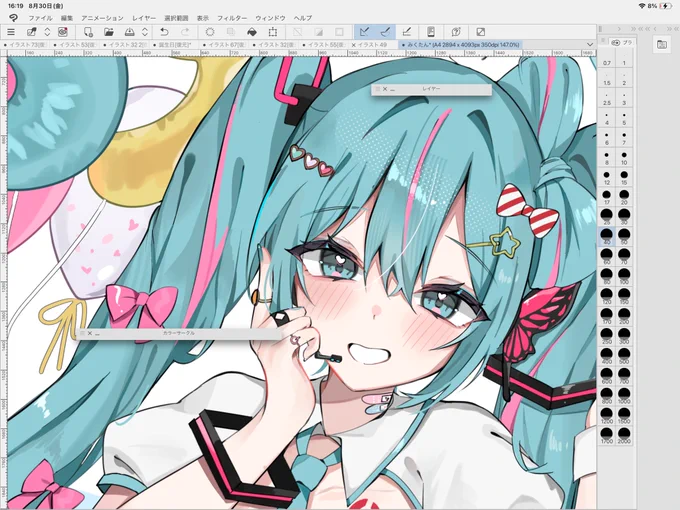
Task: Open the アニメーション menu
Action: [102, 18]
